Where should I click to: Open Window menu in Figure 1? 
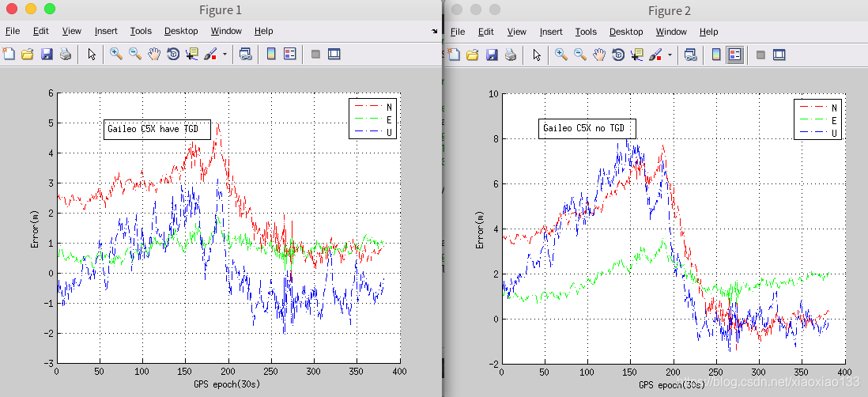coord(226,32)
